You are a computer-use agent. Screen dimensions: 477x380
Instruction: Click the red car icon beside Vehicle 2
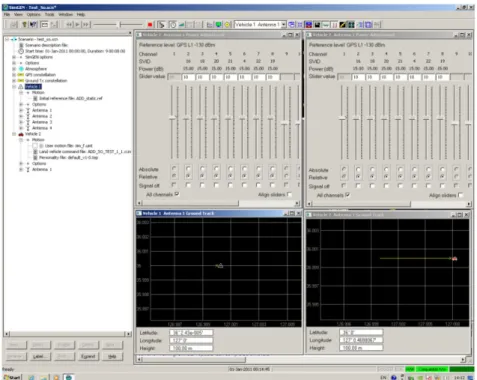click(21, 134)
